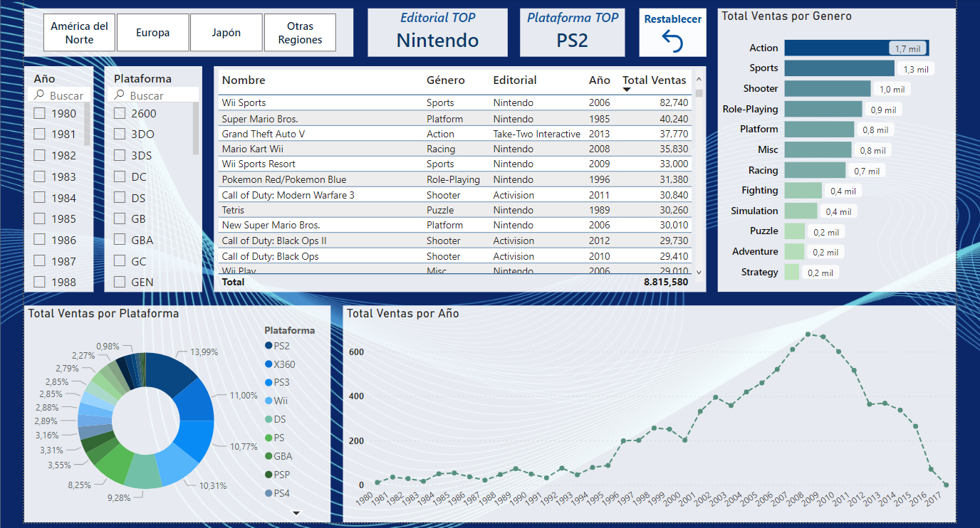Select the Europa region tab
980x528 pixels.
click(x=153, y=33)
